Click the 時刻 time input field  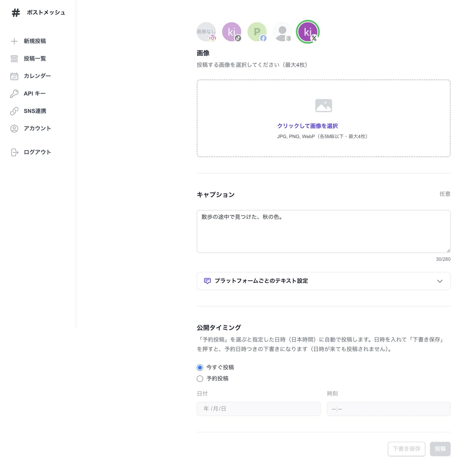[389, 409]
